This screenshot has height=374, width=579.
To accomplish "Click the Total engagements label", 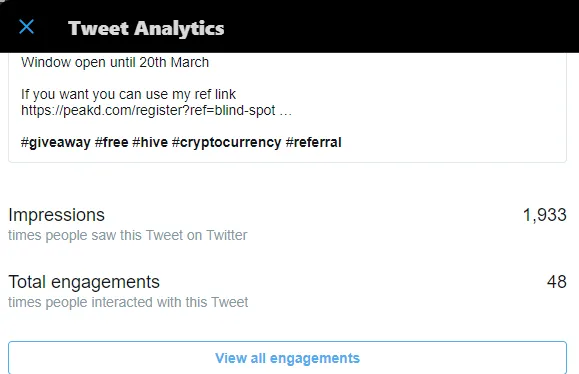I will click(84, 282).
